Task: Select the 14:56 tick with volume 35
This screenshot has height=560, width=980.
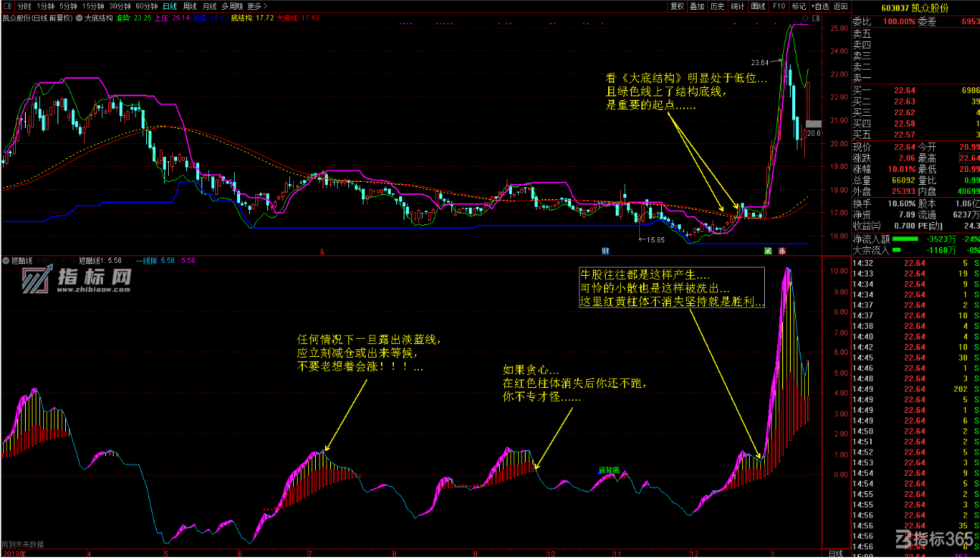Action: coord(915,525)
